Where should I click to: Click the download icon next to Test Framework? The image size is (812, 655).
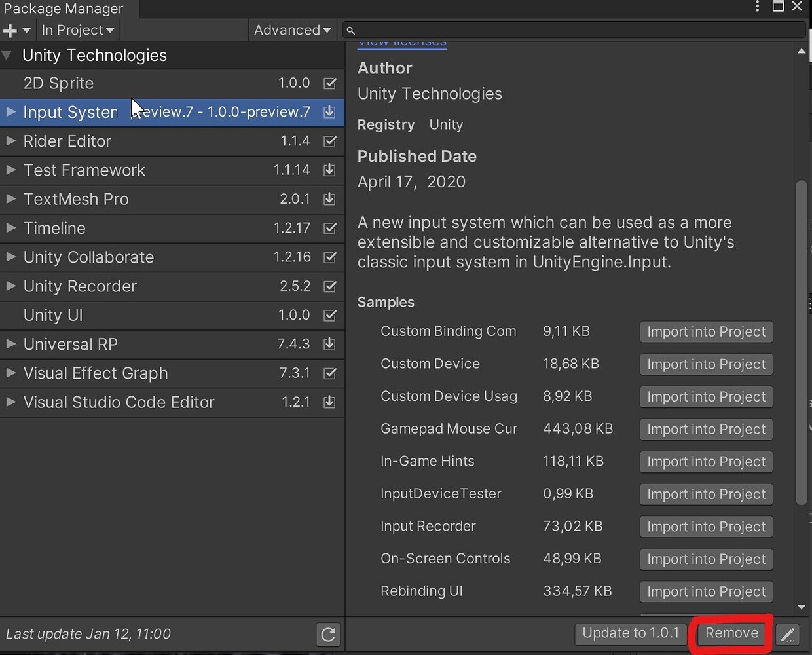(329, 170)
